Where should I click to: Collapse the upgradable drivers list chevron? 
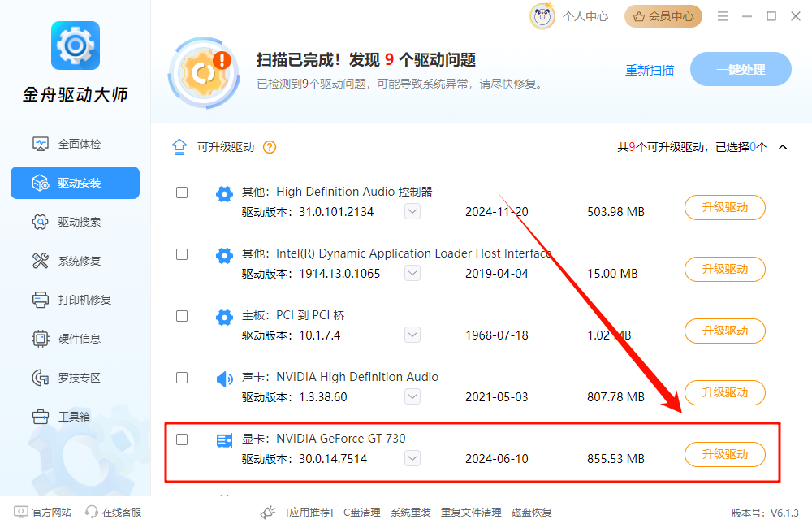[783, 147]
